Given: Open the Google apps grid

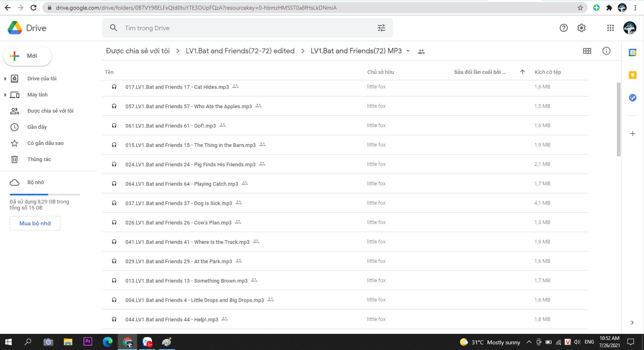Looking at the screenshot, I should [610, 28].
